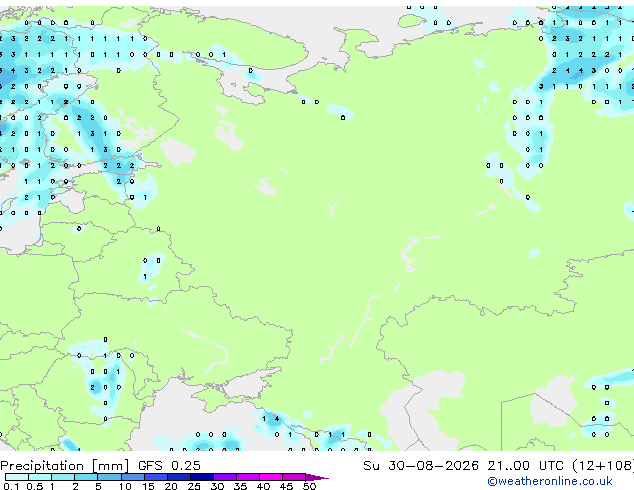Pick the lightest 0.1 mm legend swatch

tap(17, 477)
